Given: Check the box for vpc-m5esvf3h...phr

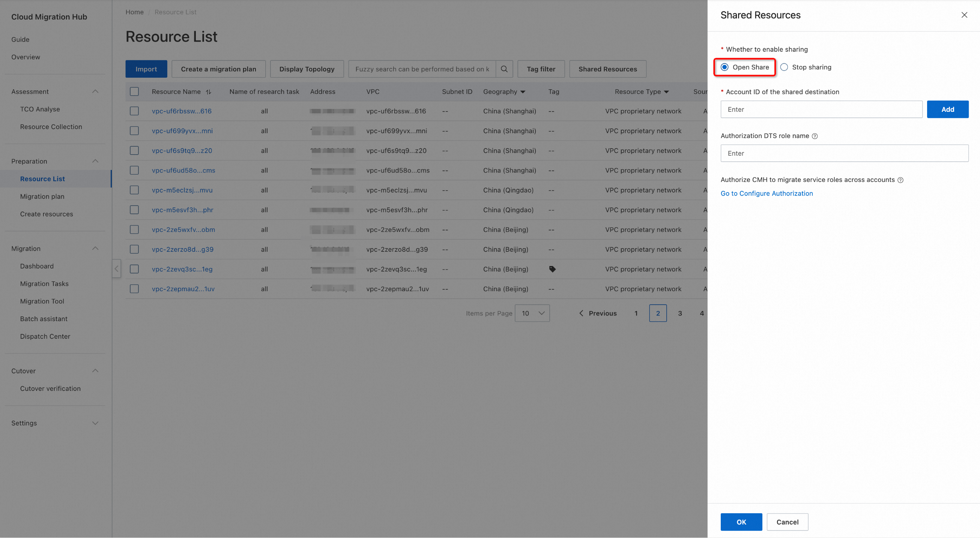Looking at the screenshot, I should [x=134, y=210].
